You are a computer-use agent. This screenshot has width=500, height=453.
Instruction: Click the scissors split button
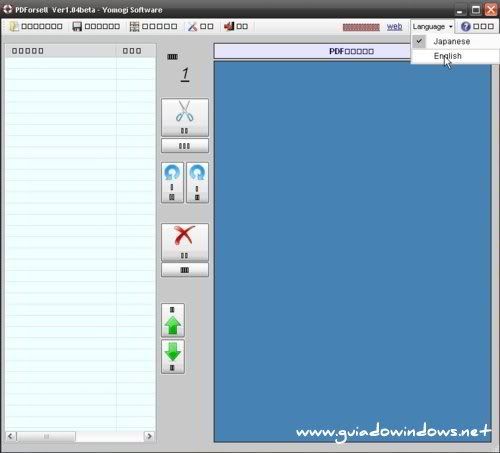point(185,117)
